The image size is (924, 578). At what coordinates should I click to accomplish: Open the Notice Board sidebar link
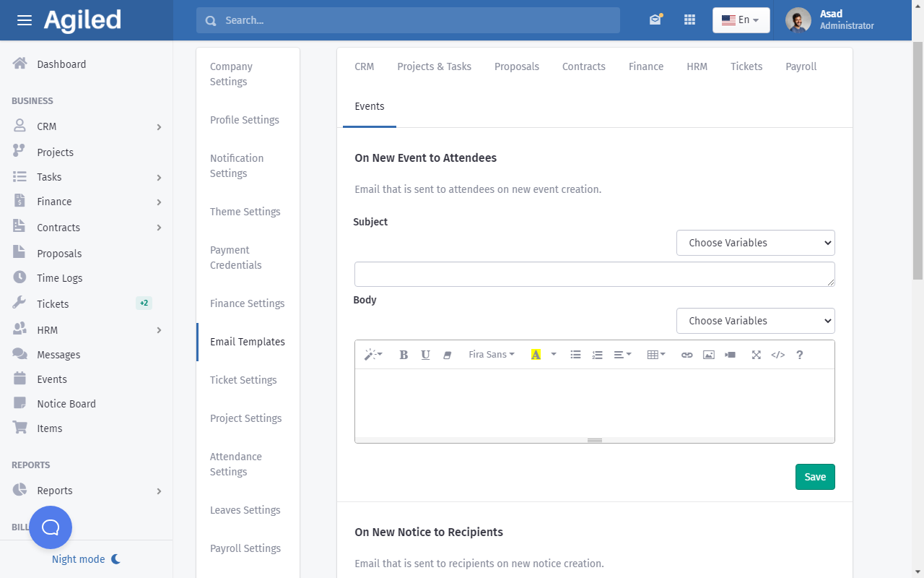[66, 404]
